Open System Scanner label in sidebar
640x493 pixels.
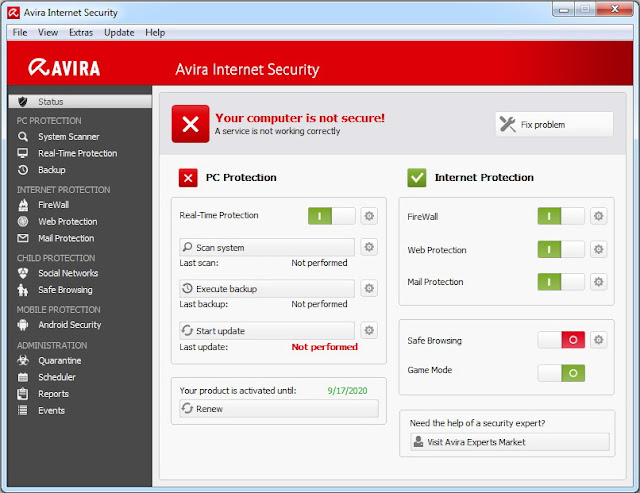click(69, 137)
